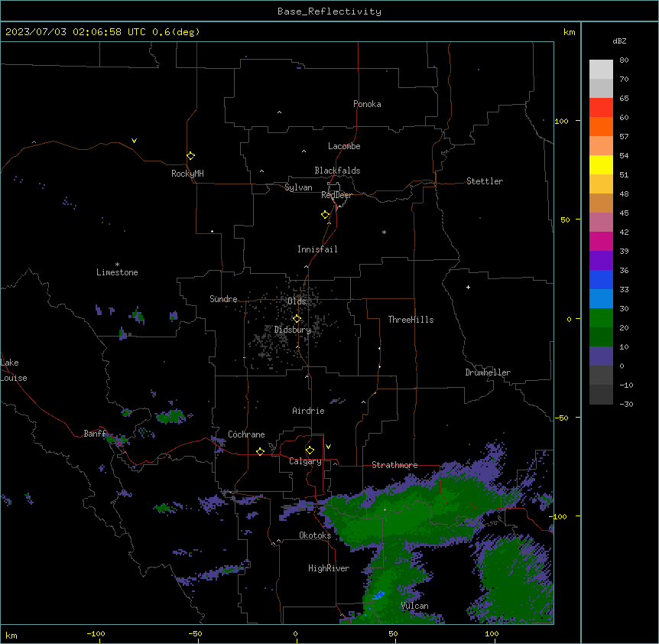
Task: Click the yellow V marker east of Calgary
Action: (x=328, y=447)
